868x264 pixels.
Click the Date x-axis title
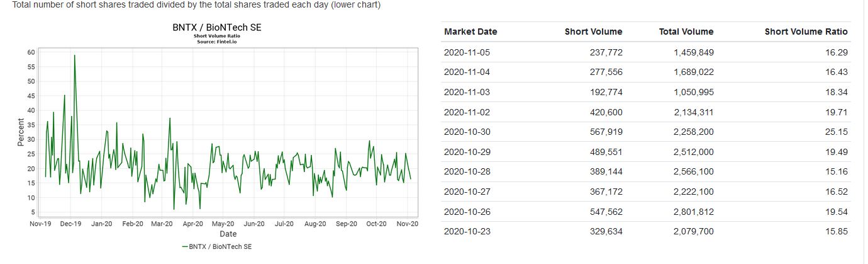point(228,234)
